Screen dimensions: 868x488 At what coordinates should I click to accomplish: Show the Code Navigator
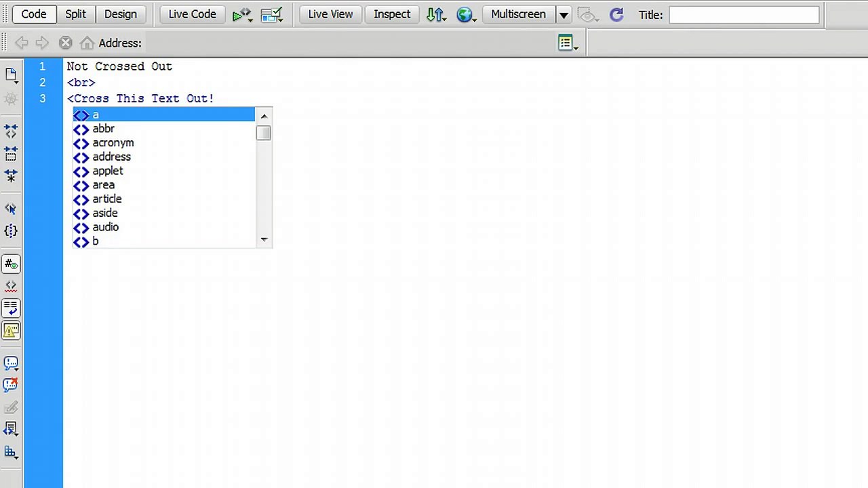point(11,99)
